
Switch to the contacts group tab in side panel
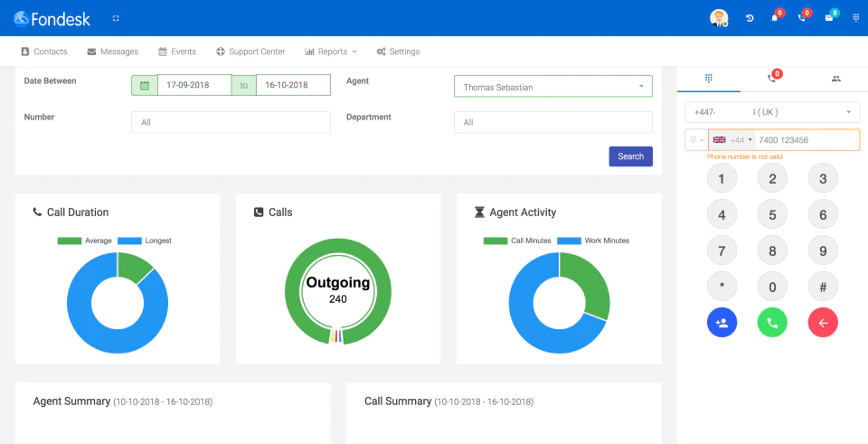[835, 79]
